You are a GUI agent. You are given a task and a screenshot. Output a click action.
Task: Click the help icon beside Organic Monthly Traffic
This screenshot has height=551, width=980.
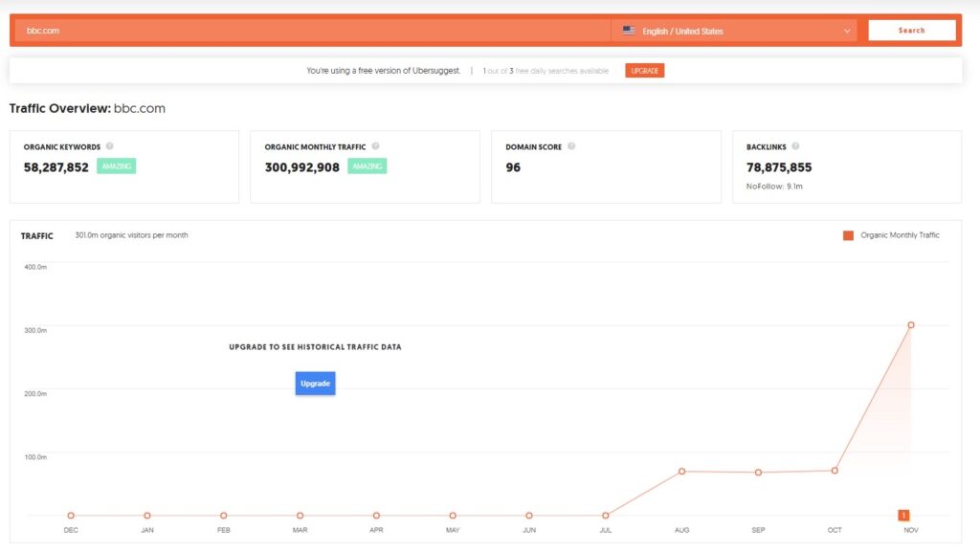point(375,146)
